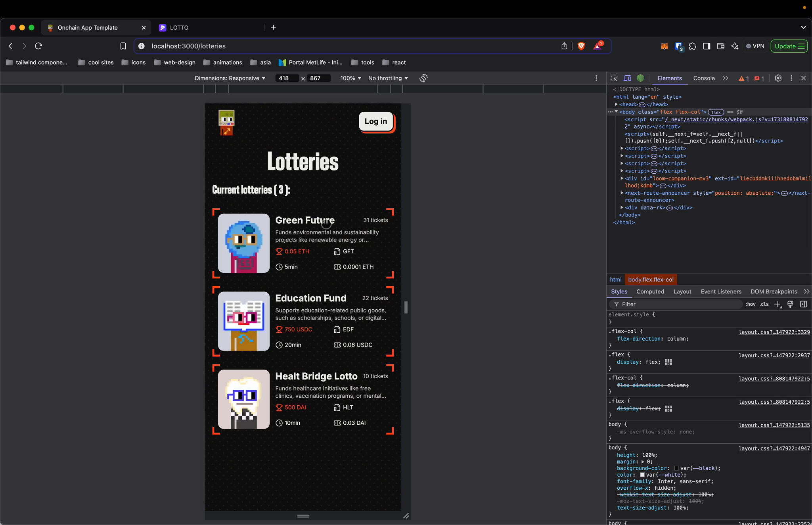Screen dimensions: 812x525
Task: Show more Styles pane tabs chevron
Action: tap(806, 291)
